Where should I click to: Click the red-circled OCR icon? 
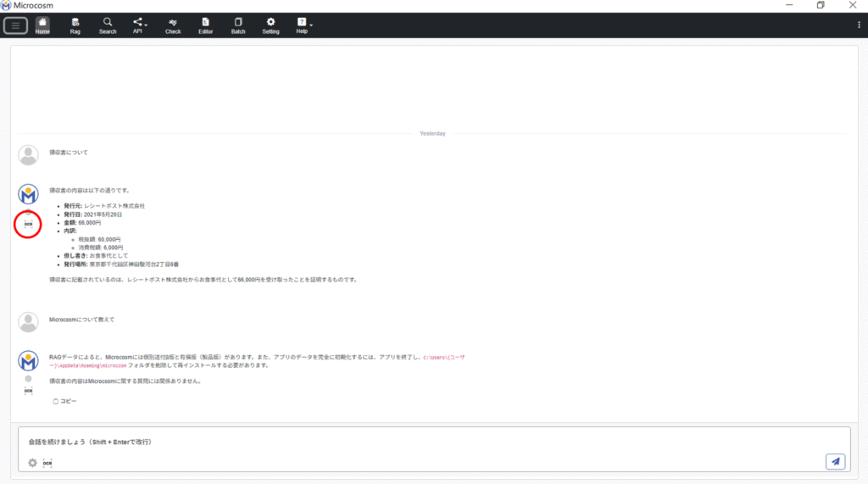tap(28, 225)
